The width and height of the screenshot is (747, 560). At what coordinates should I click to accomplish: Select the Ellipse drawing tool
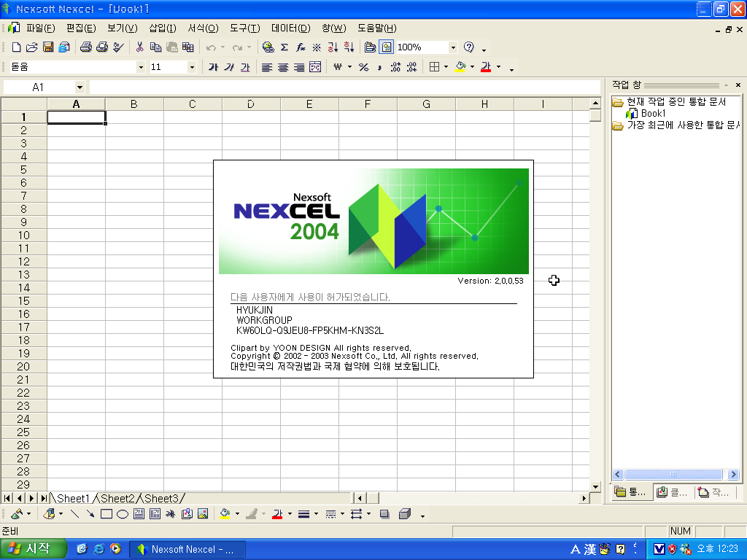coord(123,514)
